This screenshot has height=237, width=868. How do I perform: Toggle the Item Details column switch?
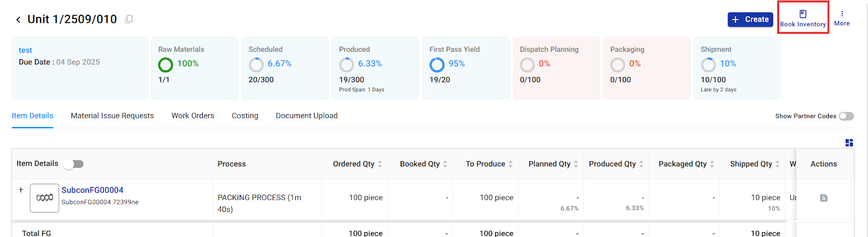click(74, 164)
